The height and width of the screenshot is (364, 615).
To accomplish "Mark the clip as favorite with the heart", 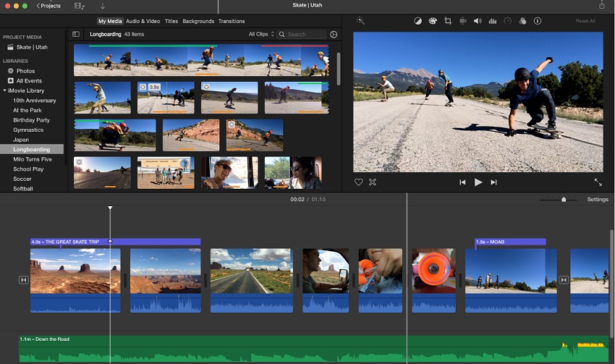I will click(358, 182).
